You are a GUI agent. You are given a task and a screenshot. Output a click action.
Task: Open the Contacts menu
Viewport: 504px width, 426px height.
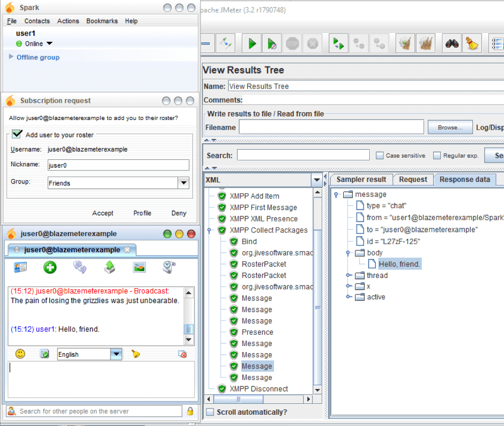click(x=38, y=21)
